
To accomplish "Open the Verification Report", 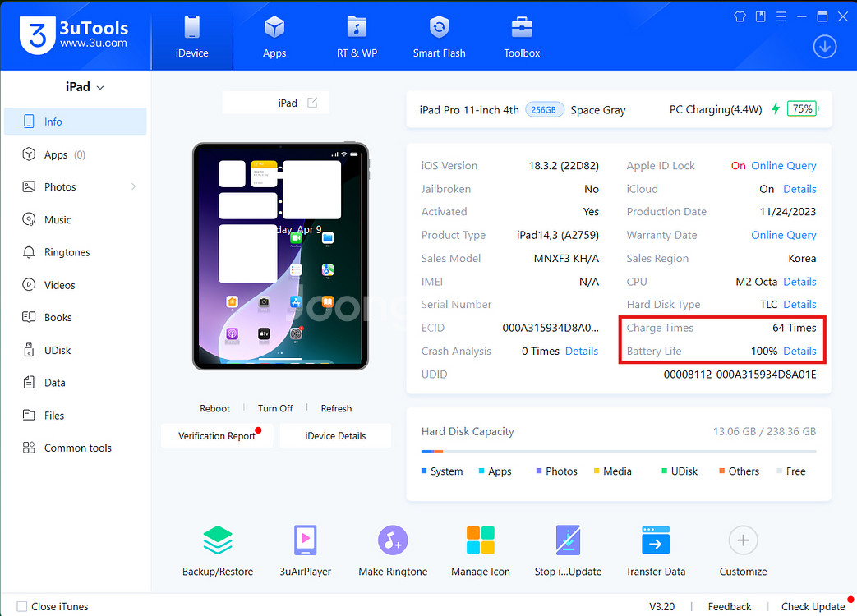I will coord(217,436).
